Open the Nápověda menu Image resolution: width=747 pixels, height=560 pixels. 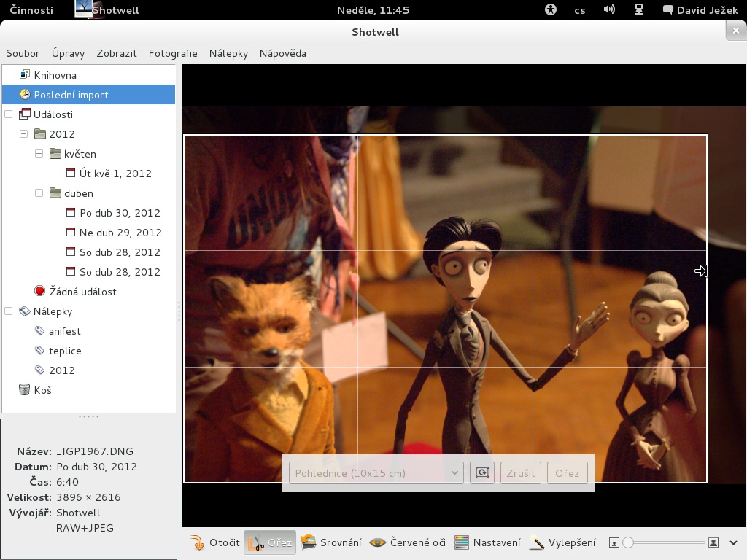coord(282,53)
